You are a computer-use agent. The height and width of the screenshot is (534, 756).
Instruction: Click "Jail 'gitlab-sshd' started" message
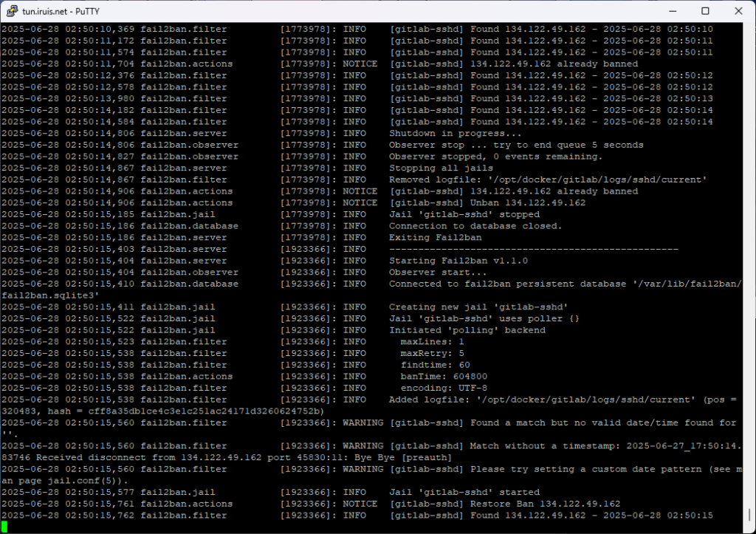[x=464, y=492]
